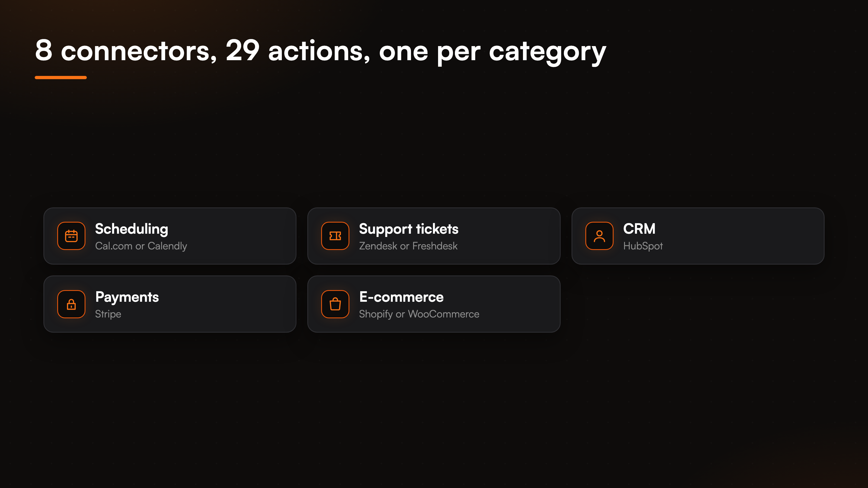Open the Payments card title
The height and width of the screenshot is (488, 868).
[x=127, y=297]
